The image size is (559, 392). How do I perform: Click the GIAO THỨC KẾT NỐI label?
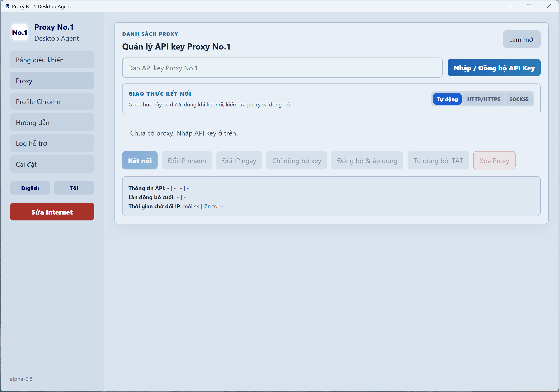[160, 94]
